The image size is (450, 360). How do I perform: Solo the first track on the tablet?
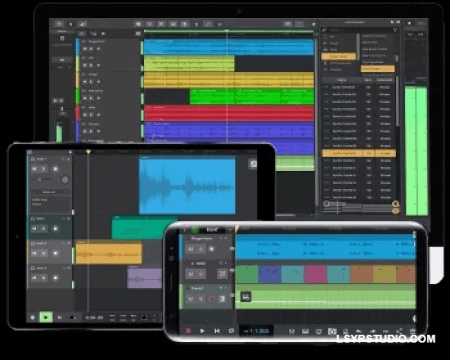(44, 169)
